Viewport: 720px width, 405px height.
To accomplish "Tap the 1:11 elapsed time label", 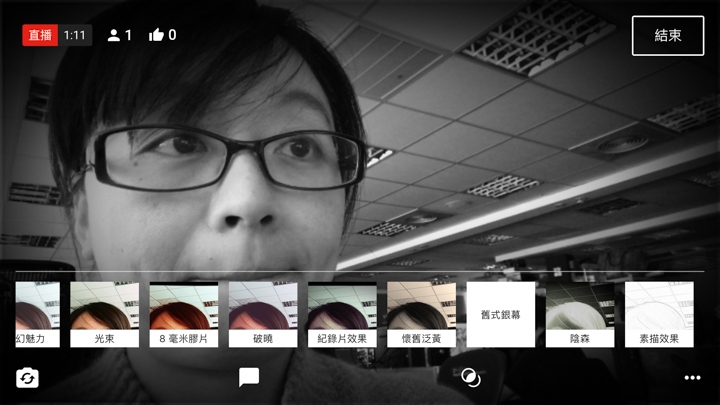I will tap(75, 35).
